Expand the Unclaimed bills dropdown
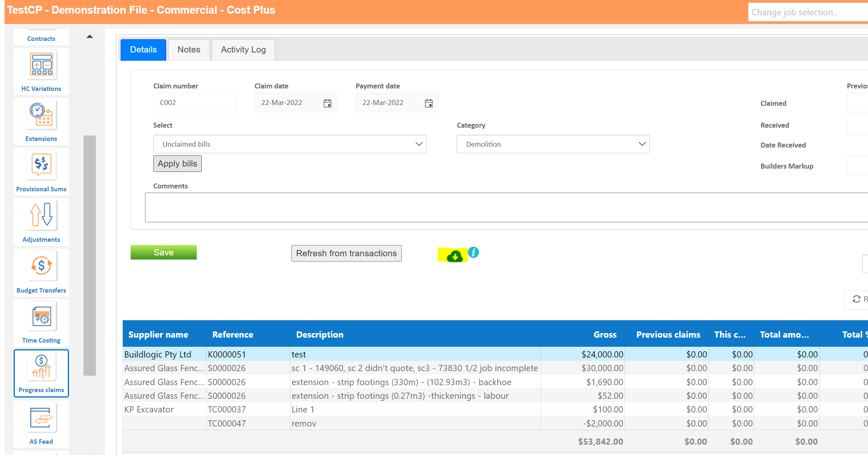The image size is (868, 455). 289,144
